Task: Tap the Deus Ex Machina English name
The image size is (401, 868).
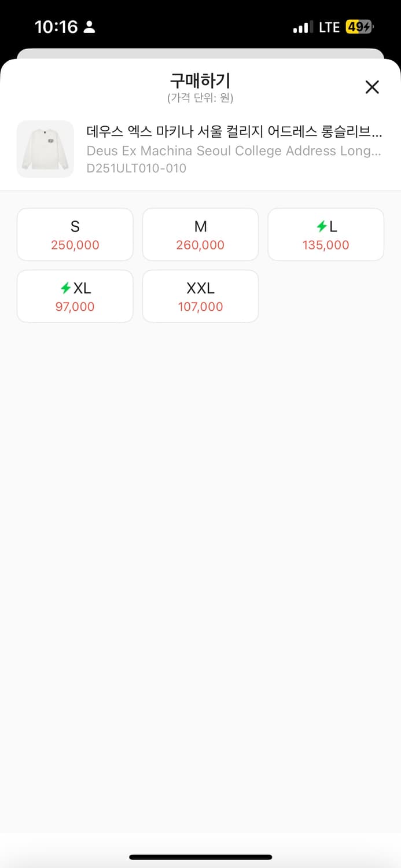Action: pos(234,151)
